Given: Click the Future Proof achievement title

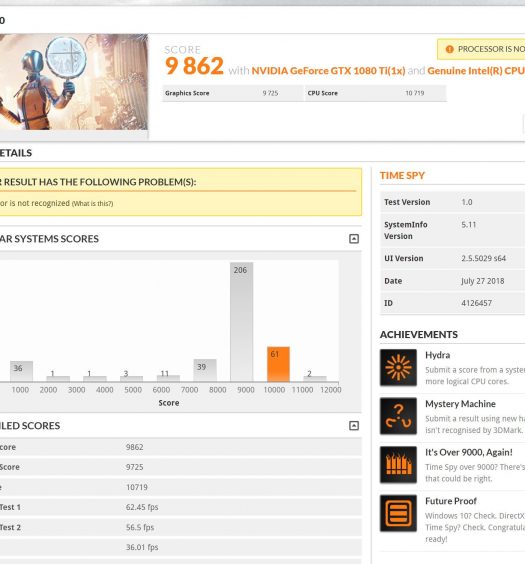Looking at the screenshot, I should click(451, 501).
